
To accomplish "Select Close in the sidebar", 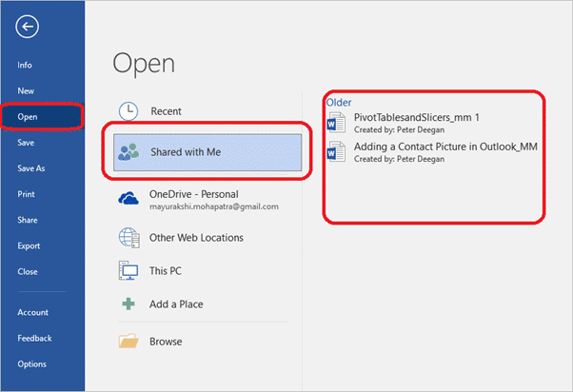I will 28,272.
